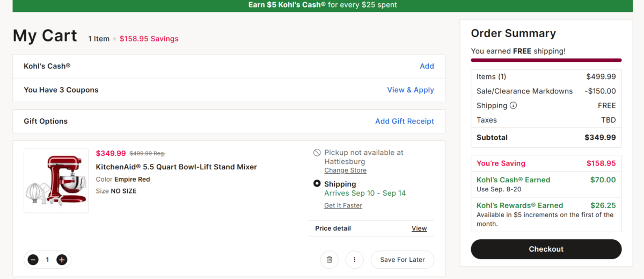Click the Sale/Clearance Markdowns row
The image size is (644, 279).
[546, 91]
